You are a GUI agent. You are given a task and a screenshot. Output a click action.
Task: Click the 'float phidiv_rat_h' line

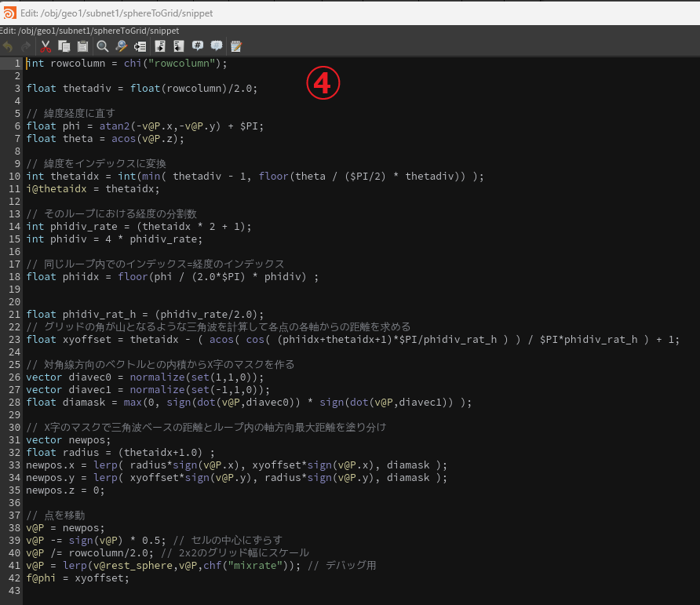pos(145,315)
